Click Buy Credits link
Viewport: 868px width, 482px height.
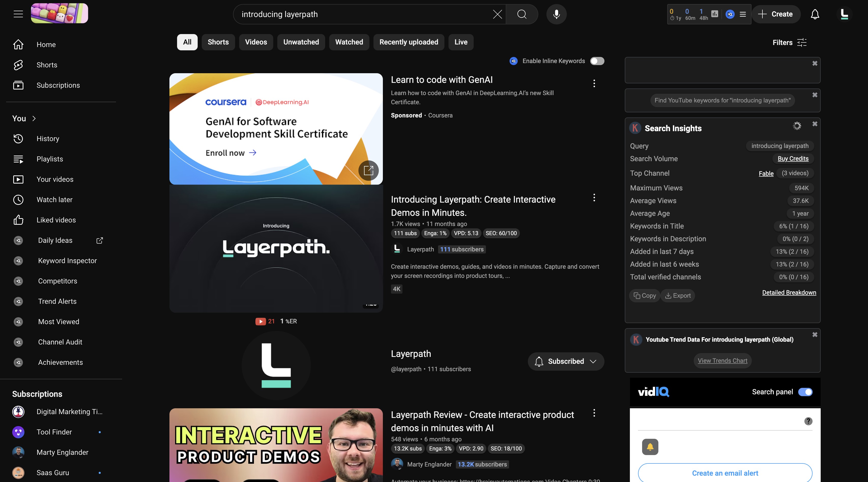tap(793, 159)
